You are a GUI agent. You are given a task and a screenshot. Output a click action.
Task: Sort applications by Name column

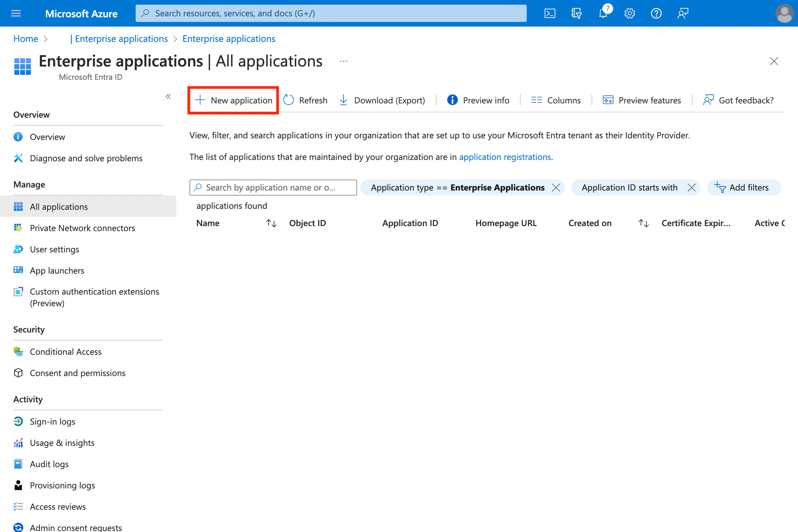[x=271, y=223]
